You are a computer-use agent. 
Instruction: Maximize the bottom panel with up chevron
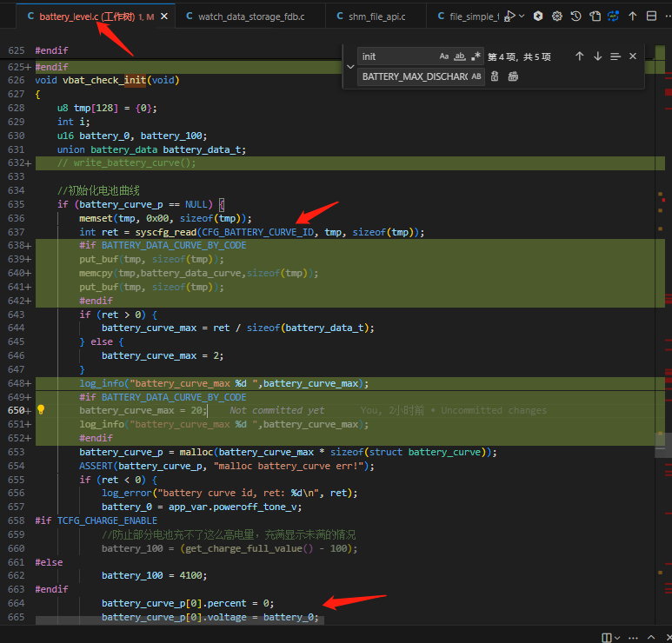(x=651, y=637)
